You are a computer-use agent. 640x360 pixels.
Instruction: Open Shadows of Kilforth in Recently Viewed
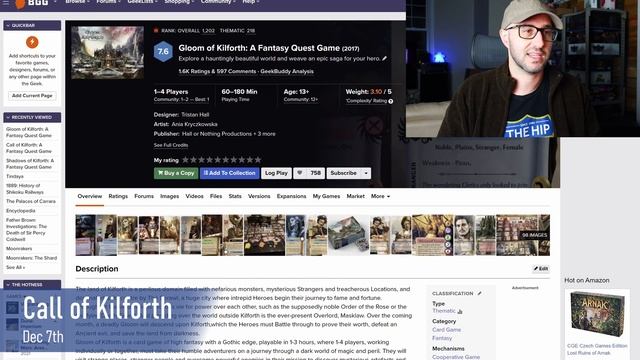[30, 164]
